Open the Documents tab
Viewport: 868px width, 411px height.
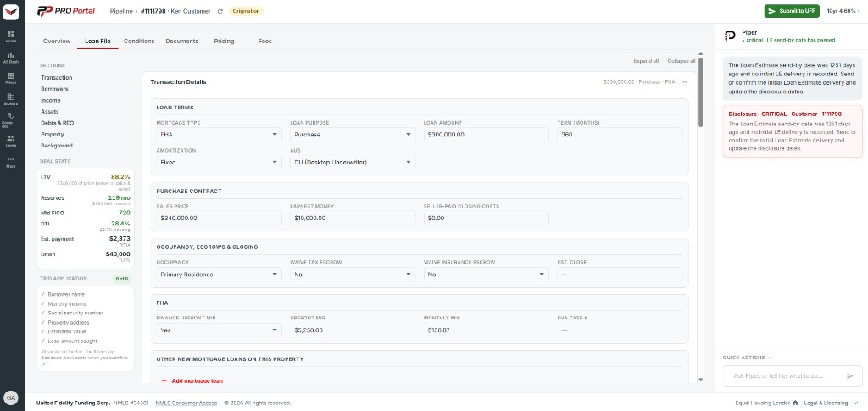(x=181, y=41)
